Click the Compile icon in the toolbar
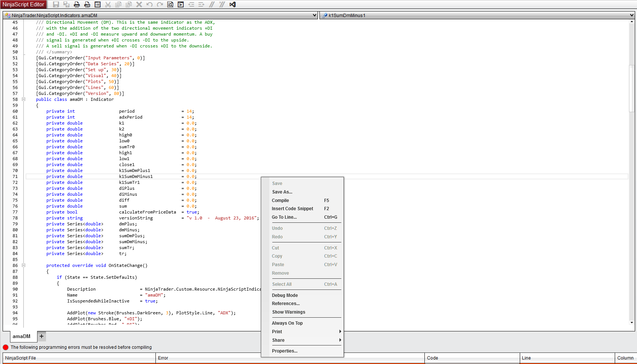This screenshot has height=364, width=637. coord(181,4)
